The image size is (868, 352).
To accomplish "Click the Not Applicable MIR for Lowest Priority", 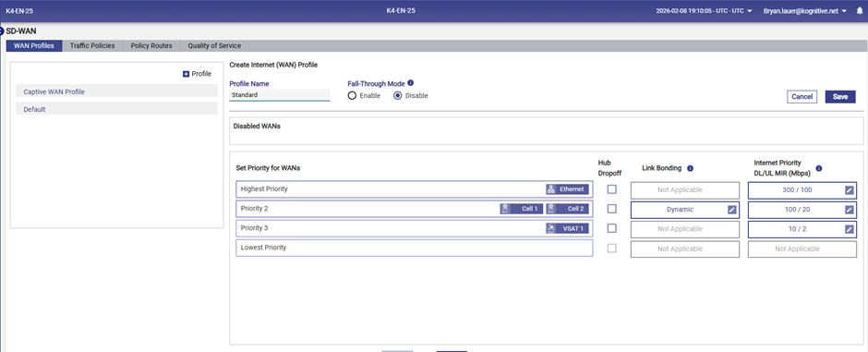I will point(802,249).
